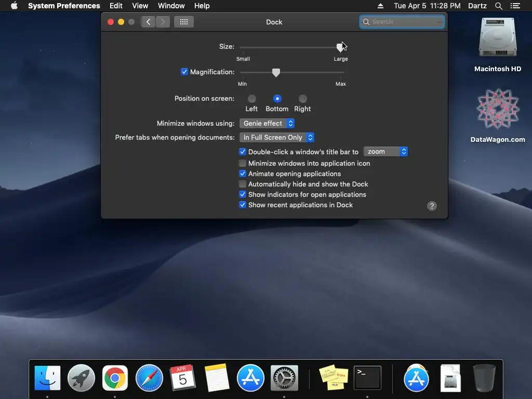Open App Store icon next to Notes
532x399 pixels.
pos(250,378)
